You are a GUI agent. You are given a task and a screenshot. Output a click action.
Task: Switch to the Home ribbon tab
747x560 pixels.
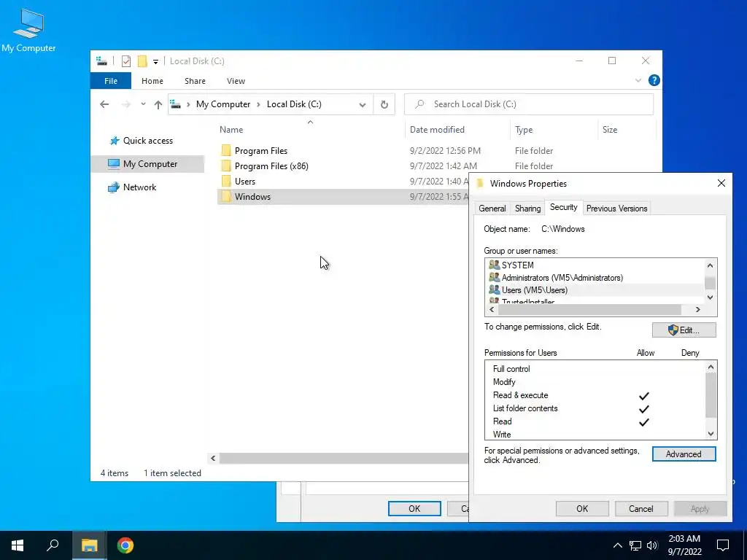152,81
